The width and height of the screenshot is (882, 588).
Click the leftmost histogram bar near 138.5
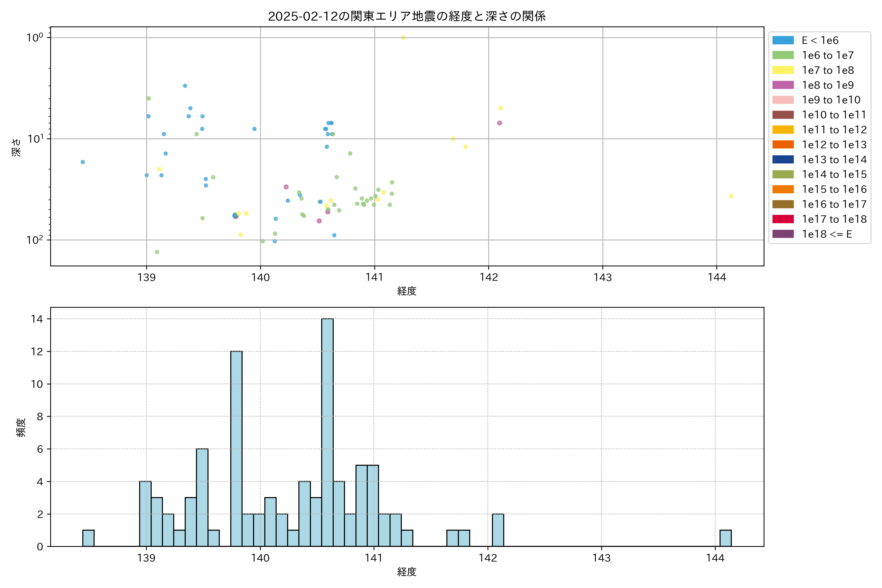tap(88, 538)
